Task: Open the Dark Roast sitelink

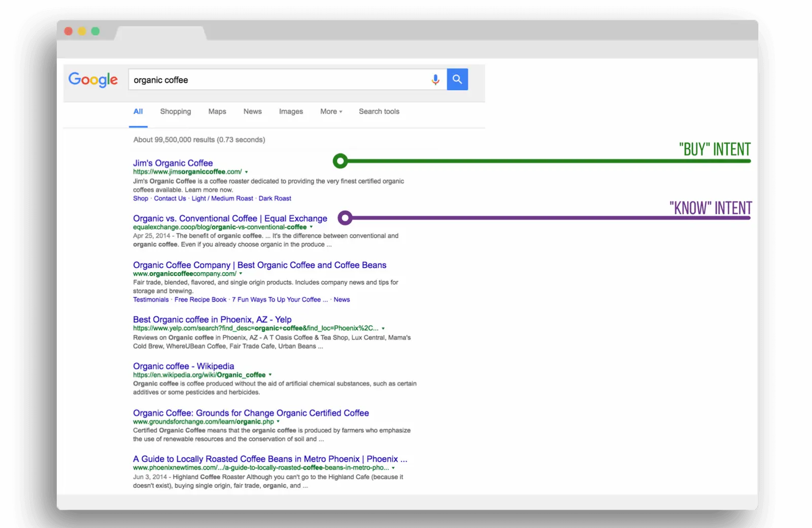Action: tap(275, 199)
